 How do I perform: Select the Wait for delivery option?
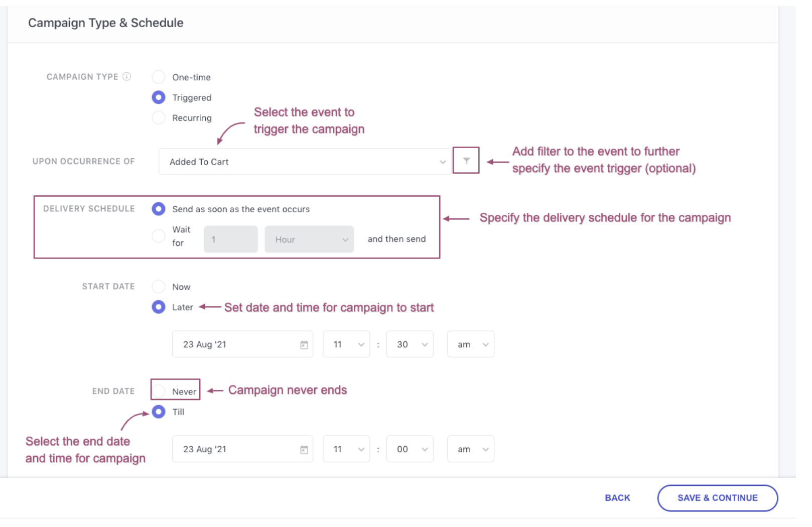tap(159, 236)
